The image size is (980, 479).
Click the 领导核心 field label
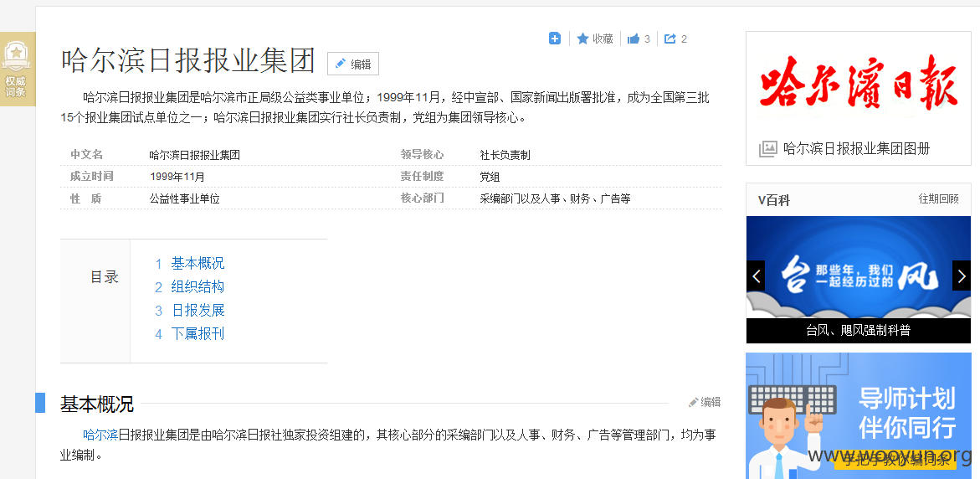(422, 154)
